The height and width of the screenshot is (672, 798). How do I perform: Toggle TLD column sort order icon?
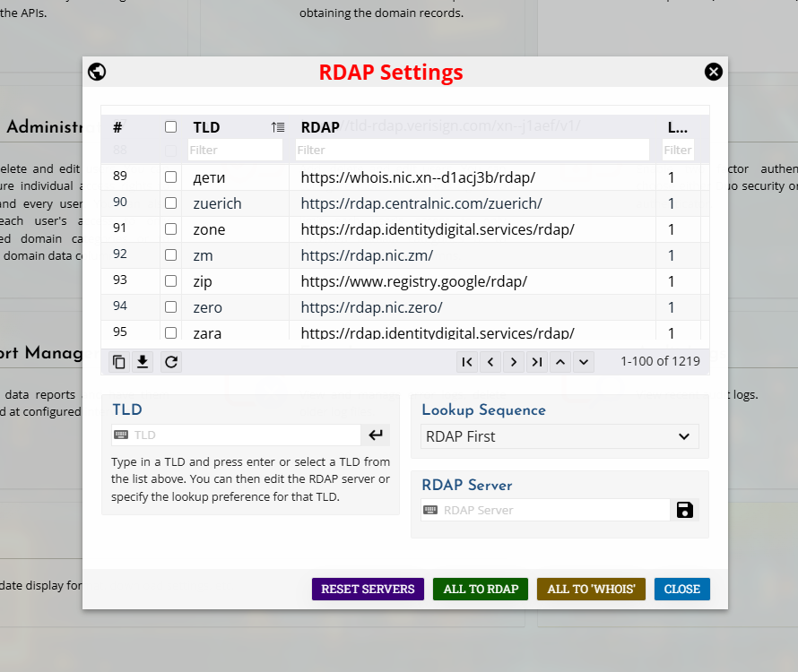tap(277, 126)
